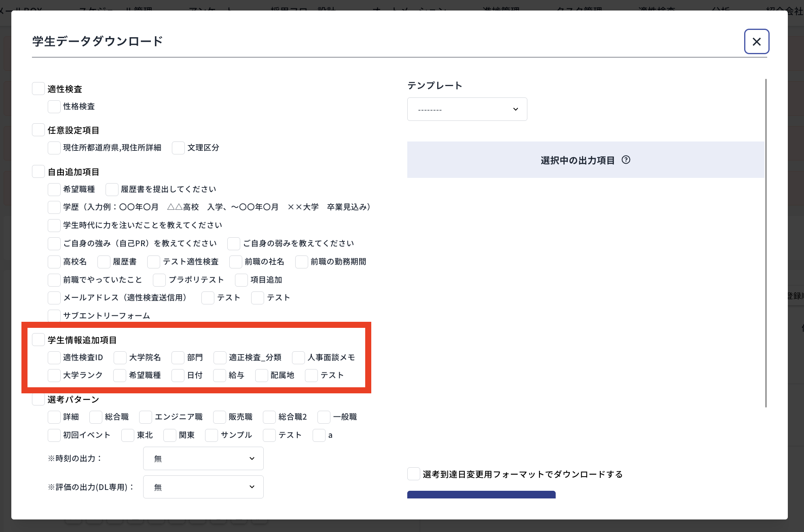Open the 評価の出力(DL専用) dropdown
Viewport: 804px width, 532px height.
tap(203, 487)
